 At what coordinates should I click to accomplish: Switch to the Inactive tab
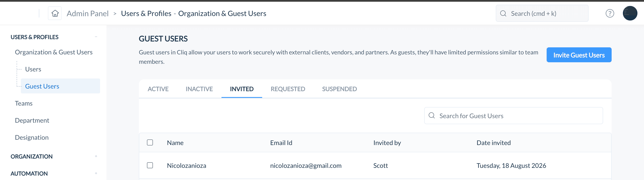point(199,89)
